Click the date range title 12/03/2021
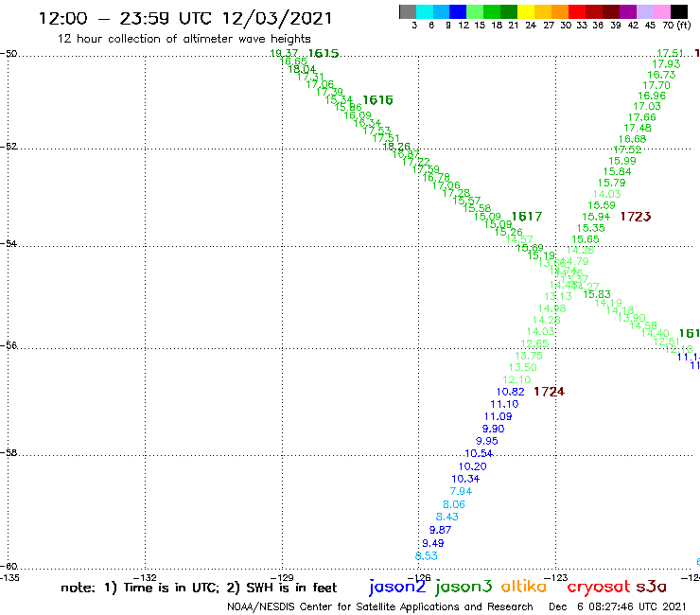The image size is (700, 615). (185, 18)
